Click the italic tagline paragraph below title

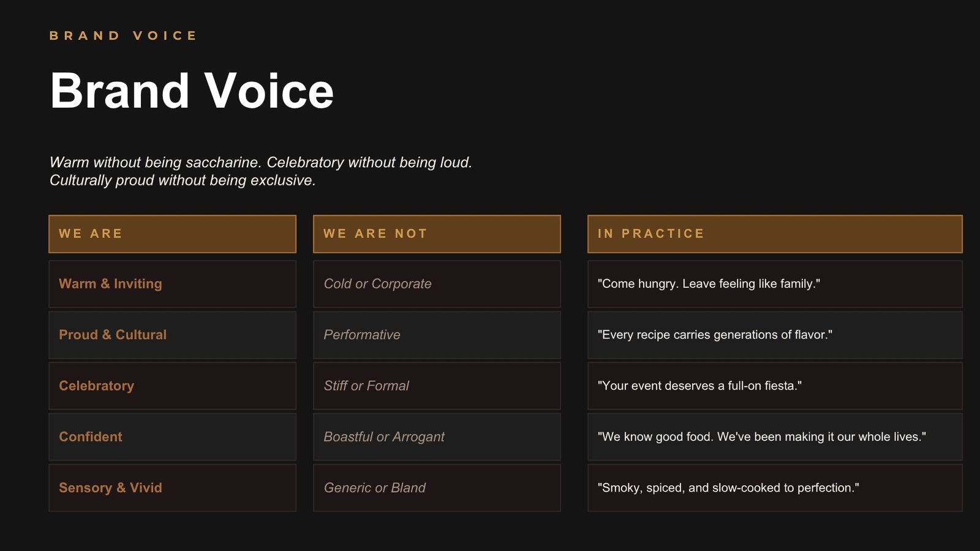point(260,171)
